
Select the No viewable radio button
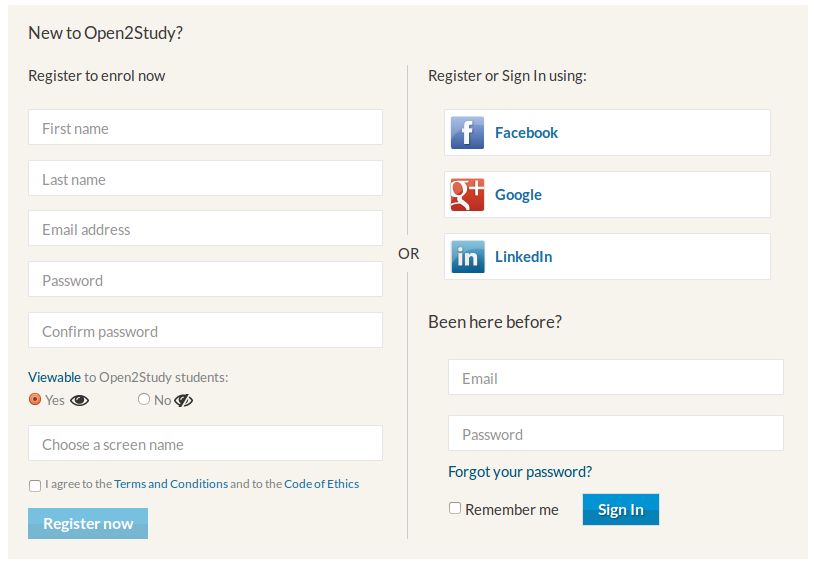pos(144,399)
